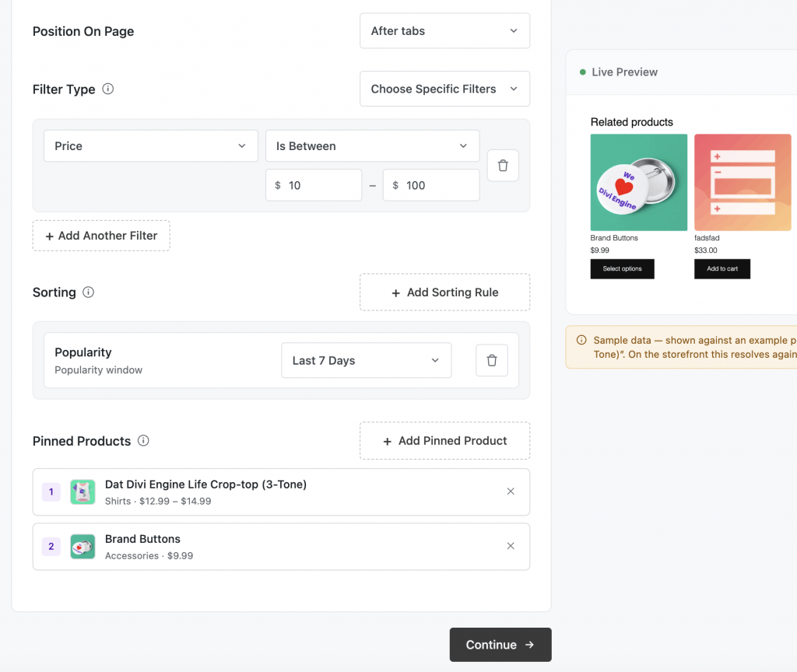Open the Last 7 Days popularity window dropdown
Screen dimensions: 797x672
coord(366,361)
